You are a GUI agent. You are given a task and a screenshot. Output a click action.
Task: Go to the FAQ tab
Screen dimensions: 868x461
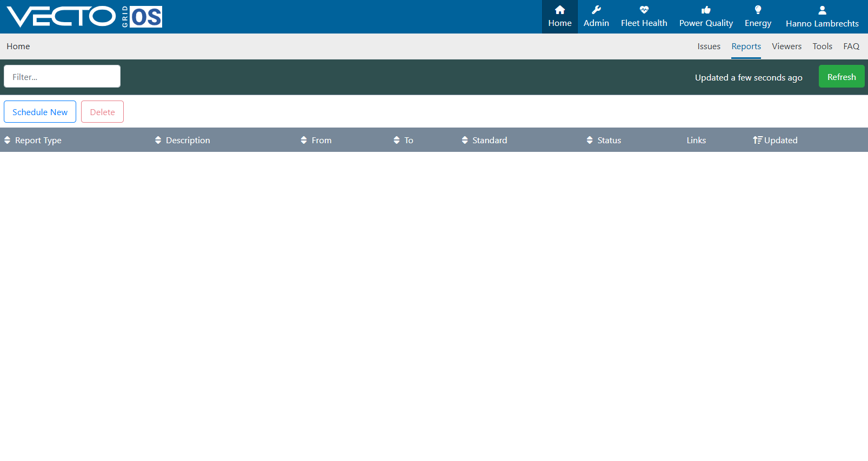(851, 46)
